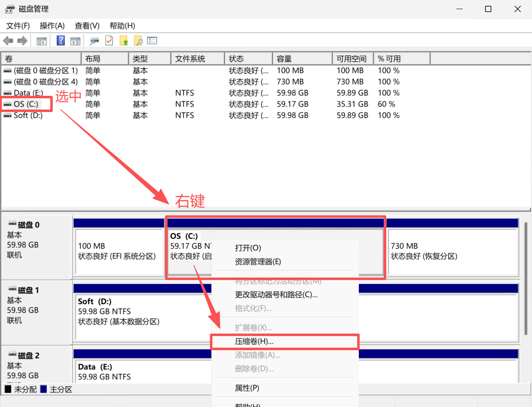Screen dimensions: 532x407
Task: Click the Show/Hide Action Pane icon
Action: (76, 40)
